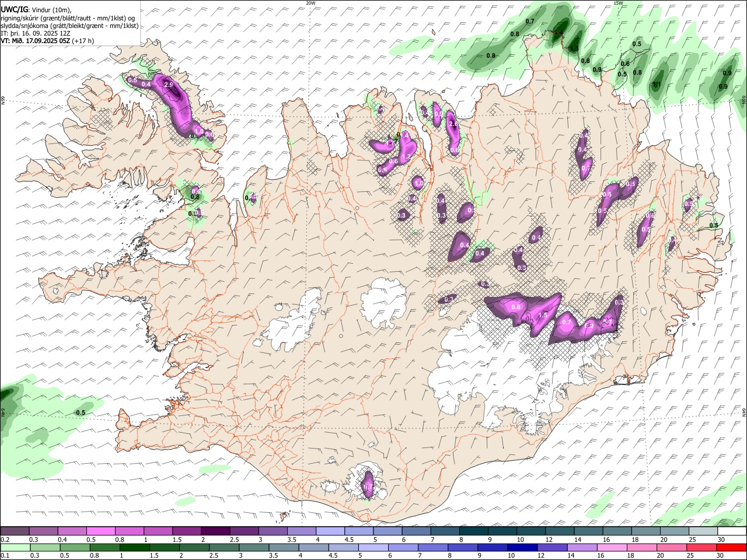Click the 'rigning/skúrir' legend description line

69,18
